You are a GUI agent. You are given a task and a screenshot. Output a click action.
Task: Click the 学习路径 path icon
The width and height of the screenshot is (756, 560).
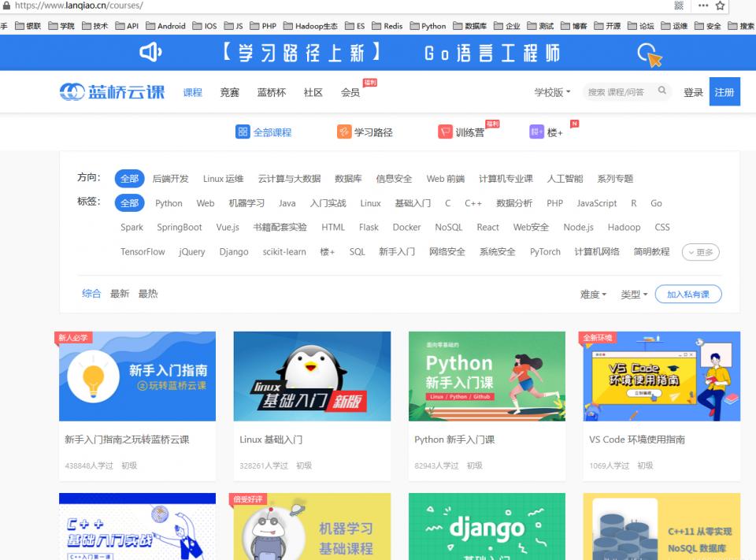click(x=343, y=131)
